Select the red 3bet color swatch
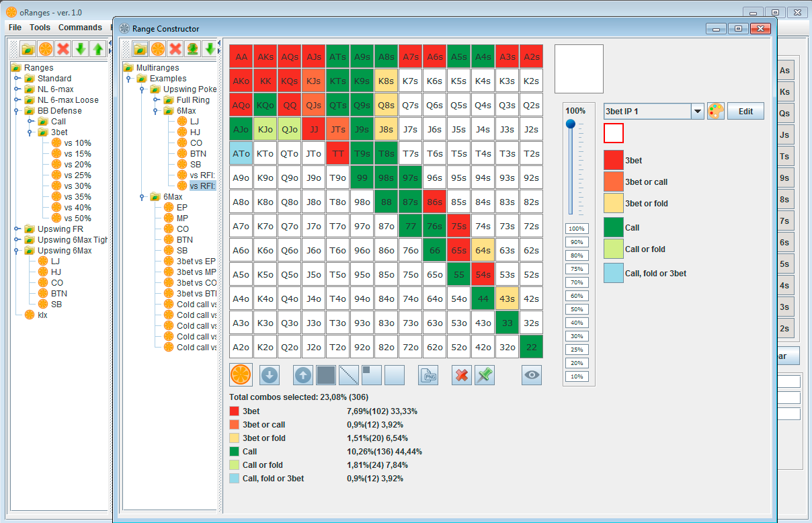812x523 pixels. pyautogui.click(x=614, y=160)
